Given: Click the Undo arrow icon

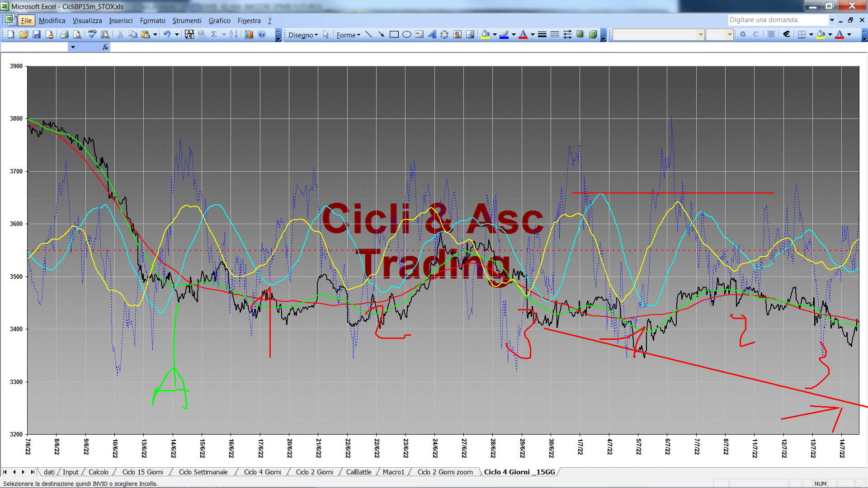Looking at the screenshot, I should (167, 34).
